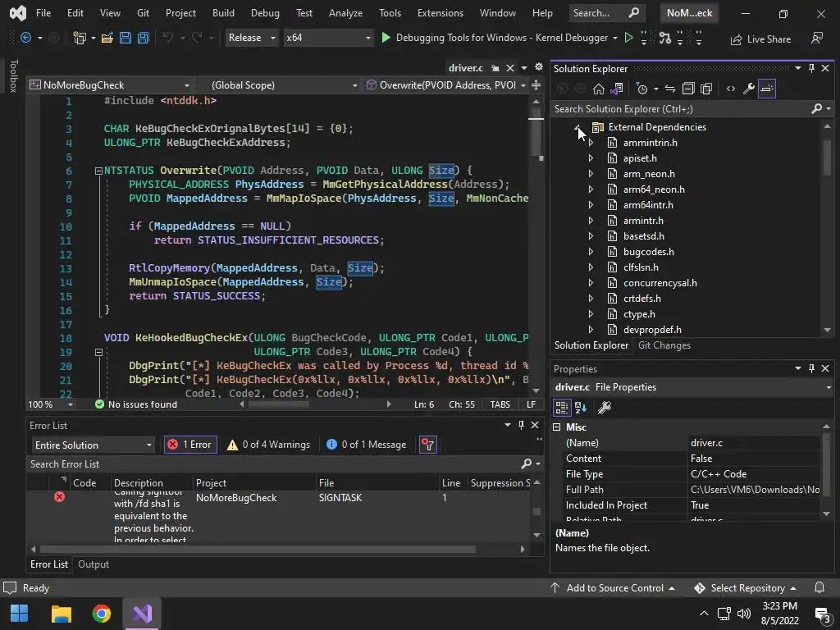
Task: Click the Property Pages wrench icon in Properties
Action: pos(605,408)
